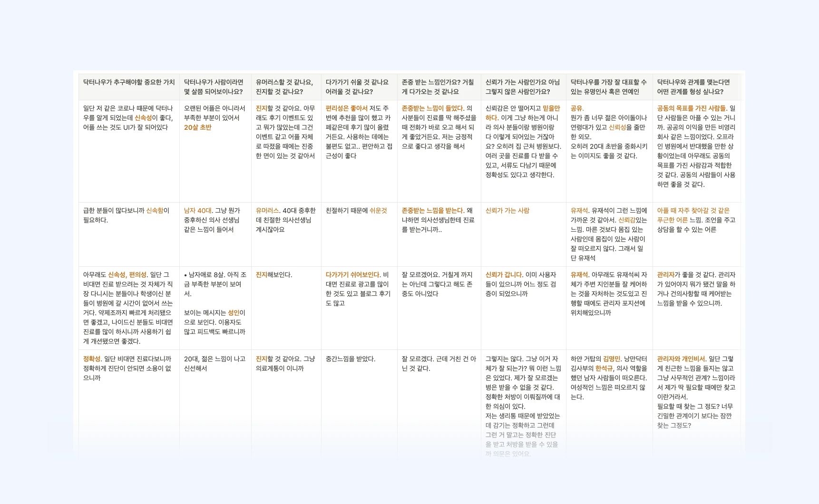The image size is (819, 504).
Task: Select the '신뢰가 가는 사람인가요' column header
Action: pyautogui.click(x=523, y=87)
